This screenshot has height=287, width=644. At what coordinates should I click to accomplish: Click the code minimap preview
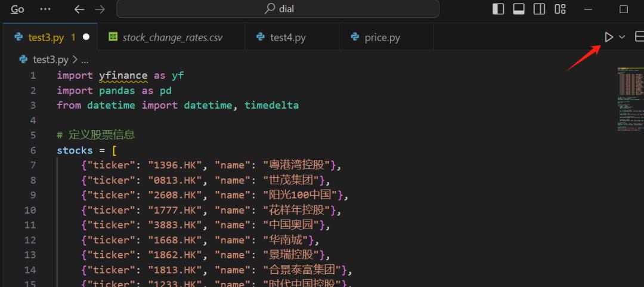[x=628, y=98]
